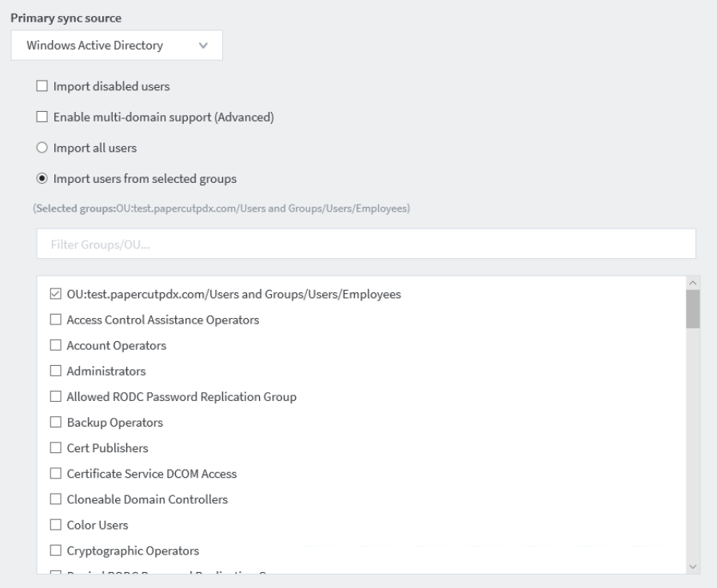Click the Primary sync source label
Screen dimensions: 717x588
click(66, 18)
